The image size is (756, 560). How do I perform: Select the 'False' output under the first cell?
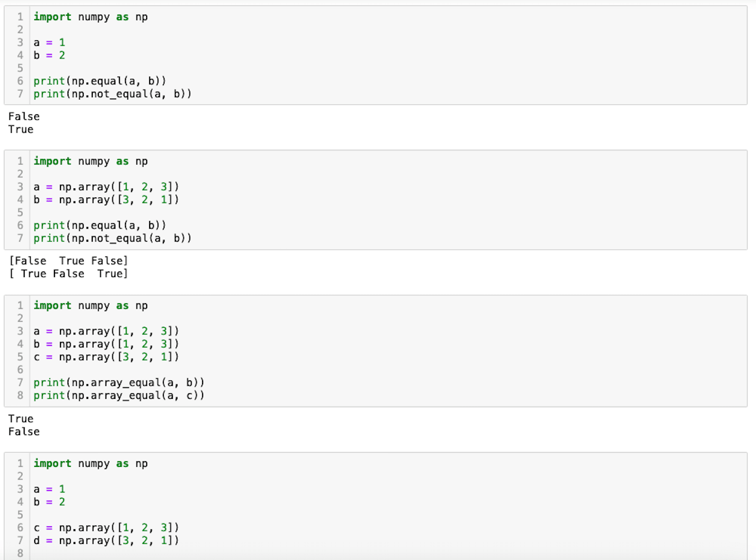pyautogui.click(x=24, y=116)
